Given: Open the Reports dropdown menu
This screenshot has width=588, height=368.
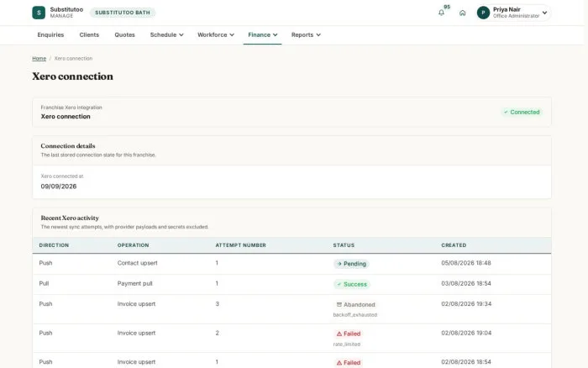Looking at the screenshot, I should [x=306, y=35].
